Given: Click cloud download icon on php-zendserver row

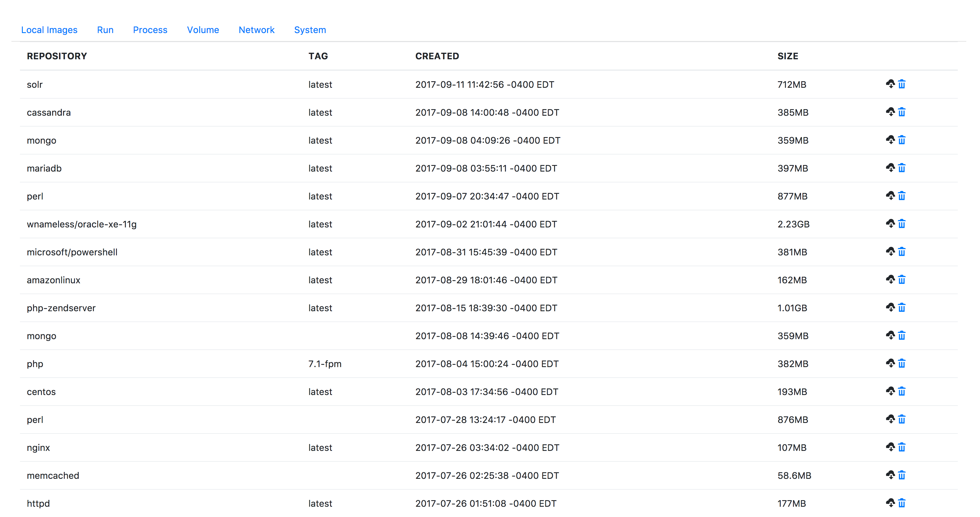Looking at the screenshot, I should pos(890,308).
